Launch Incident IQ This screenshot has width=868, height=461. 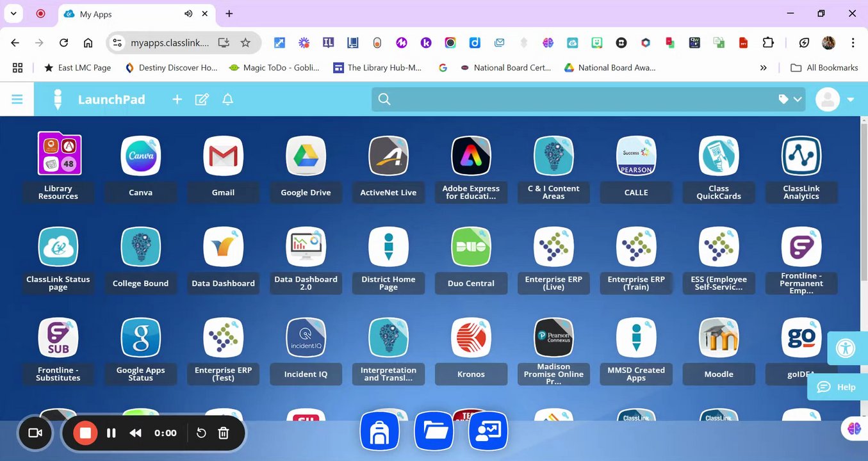coord(306,337)
